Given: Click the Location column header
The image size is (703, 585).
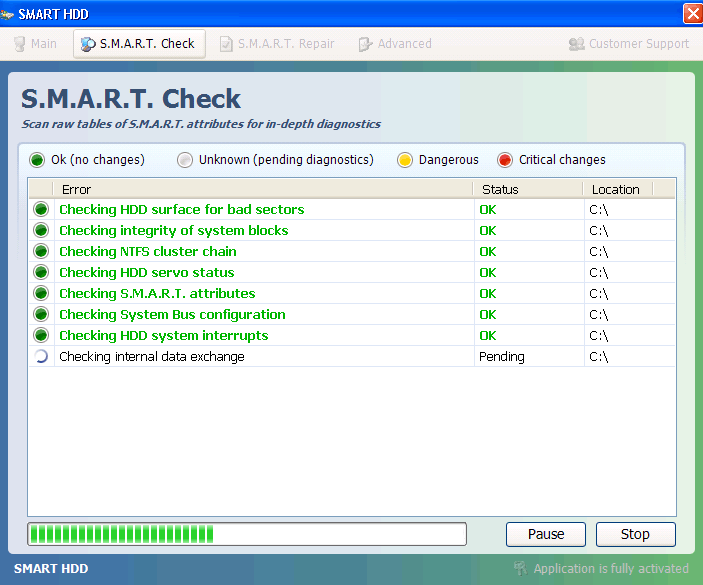Looking at the screenshot, I should tap(615, 189).
